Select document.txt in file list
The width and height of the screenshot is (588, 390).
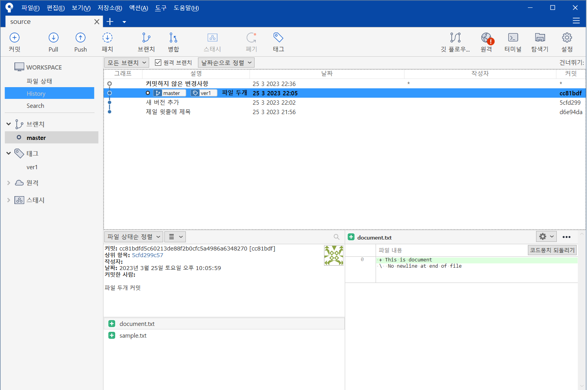coord(224,324)
